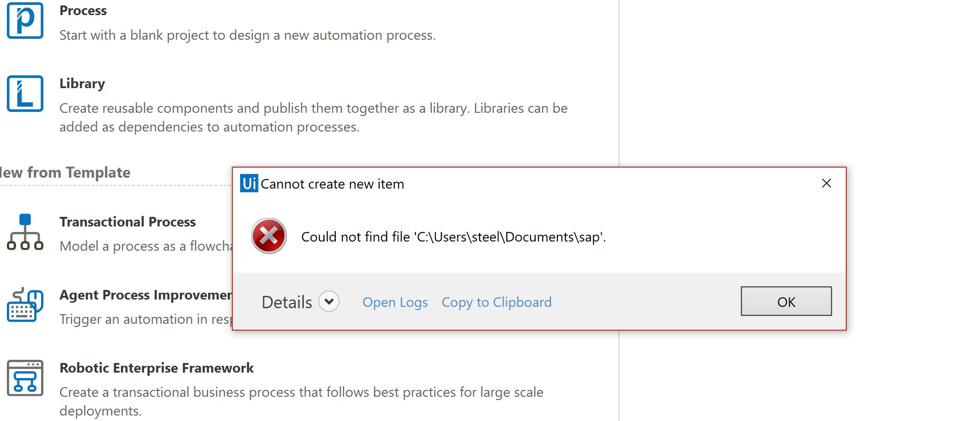The height and width of the screenshot is (421, 980).
Task: Click the red error icon in dialog
Action: [x=269, y=236]
